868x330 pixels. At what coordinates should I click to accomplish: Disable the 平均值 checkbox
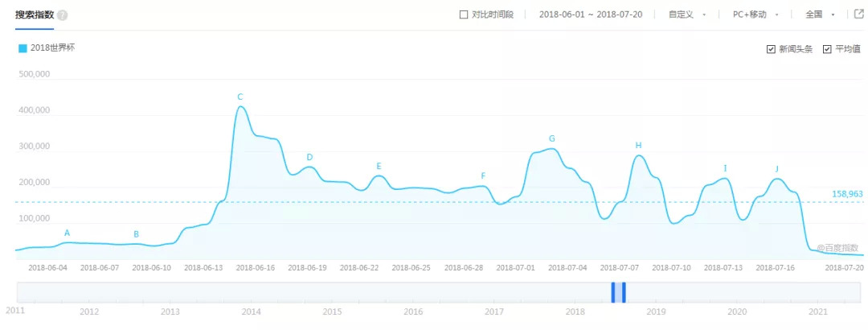coord(827,49)
